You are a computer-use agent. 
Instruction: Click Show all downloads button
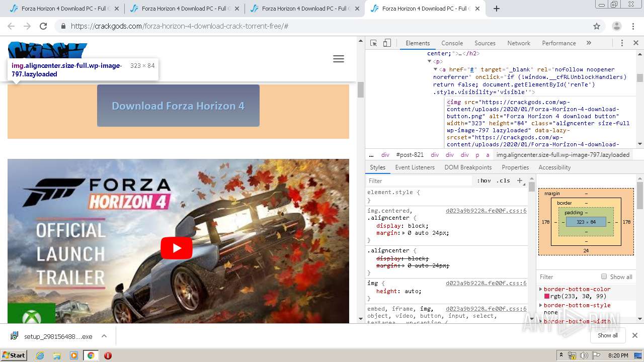pos(608,335)
